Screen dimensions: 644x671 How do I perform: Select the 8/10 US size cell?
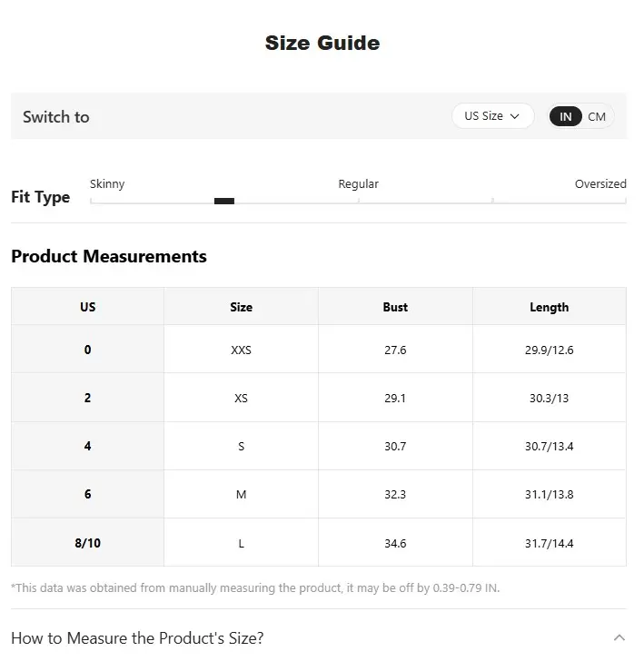point(87,543)
